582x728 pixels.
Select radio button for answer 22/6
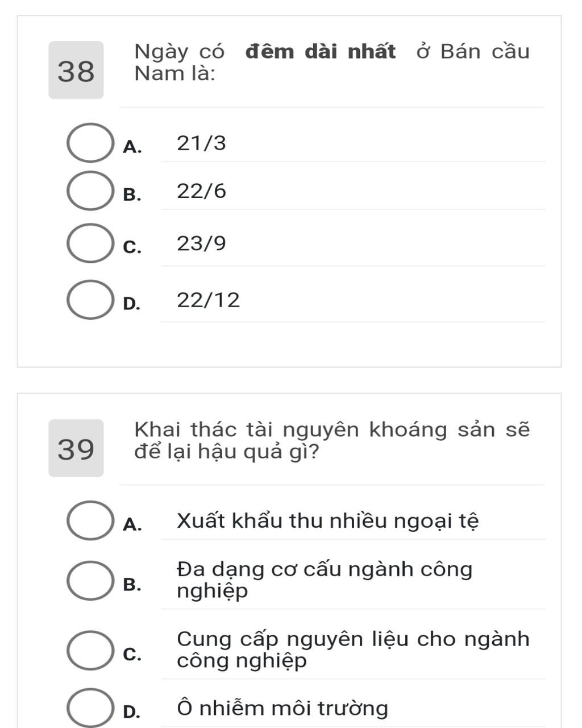coord(90,191)
